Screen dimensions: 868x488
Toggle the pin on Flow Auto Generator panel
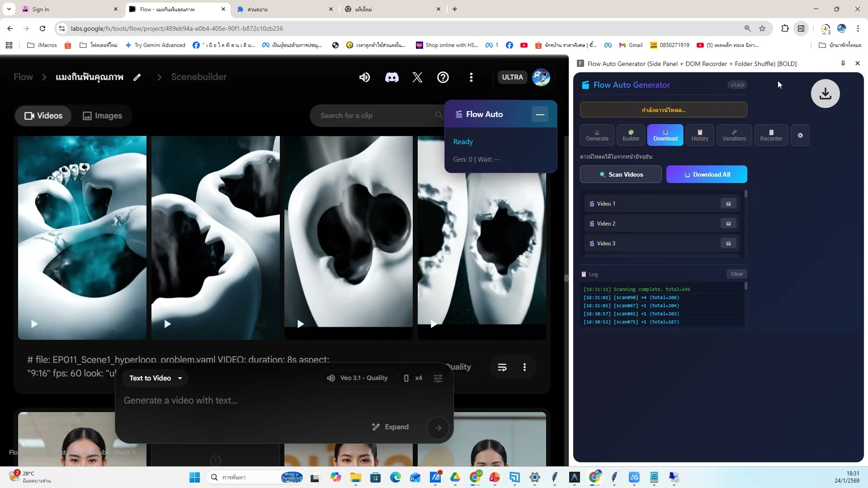(x=842, y=63)
